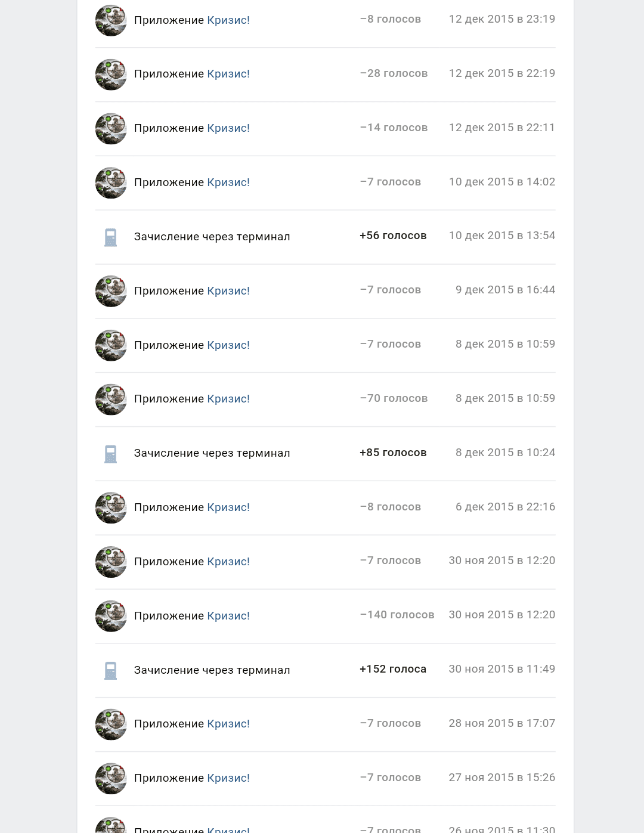Select +152 голоса amount text
Viewport: 644px width, 833px height.
pyautogui.click(x=393, y=669)
